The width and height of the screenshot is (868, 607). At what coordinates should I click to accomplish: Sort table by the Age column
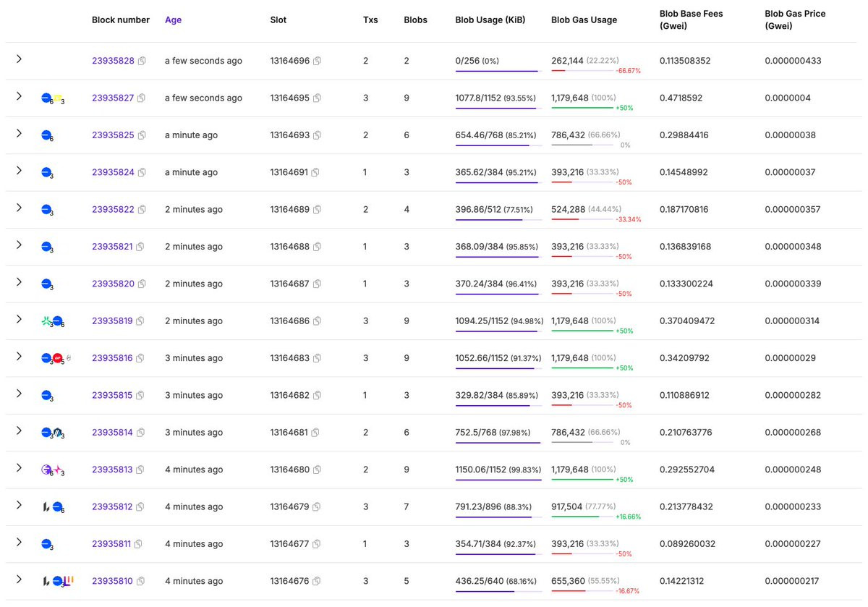tap(173, 20)
